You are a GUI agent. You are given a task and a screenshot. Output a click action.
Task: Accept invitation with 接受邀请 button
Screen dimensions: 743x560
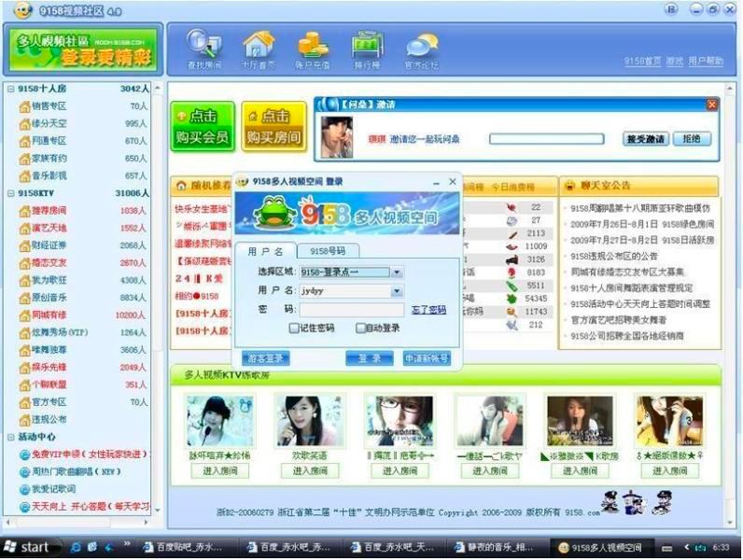click(646, 139)
